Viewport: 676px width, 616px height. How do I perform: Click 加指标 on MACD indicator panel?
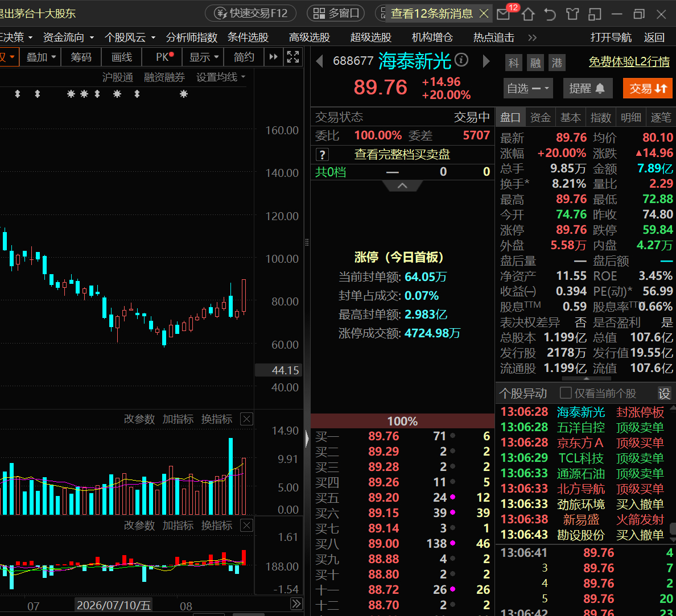pos(178,526)
